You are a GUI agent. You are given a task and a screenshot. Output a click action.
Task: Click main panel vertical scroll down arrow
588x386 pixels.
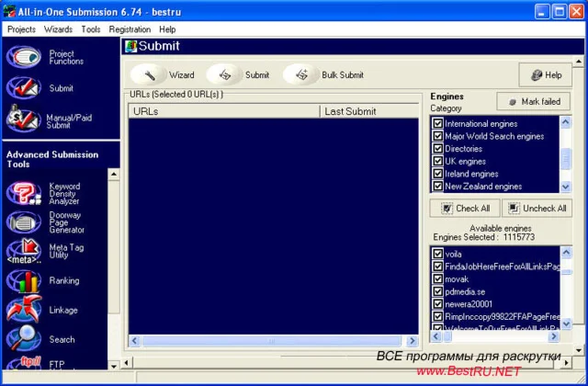pyautogui.click(x=578, y=350)
